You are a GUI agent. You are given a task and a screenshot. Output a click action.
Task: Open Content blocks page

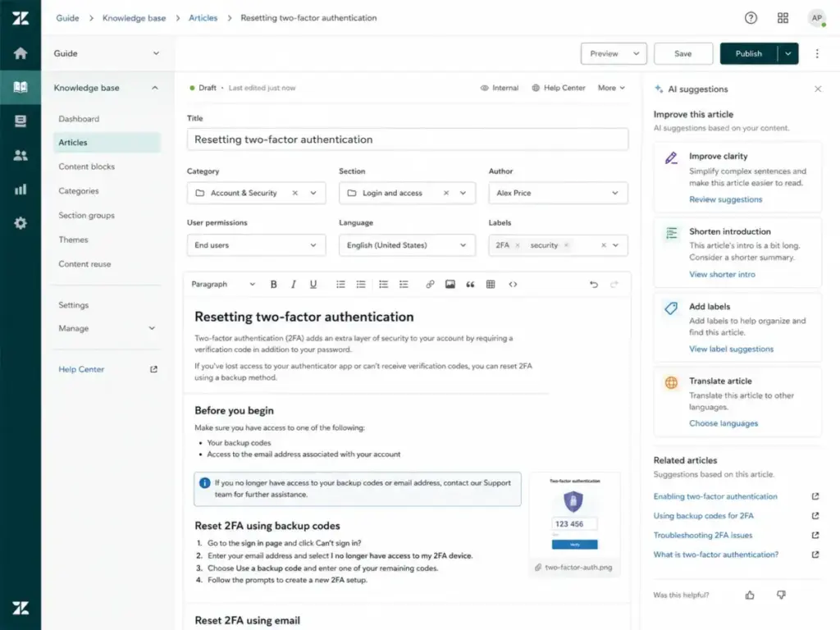[x=86, y=167]
